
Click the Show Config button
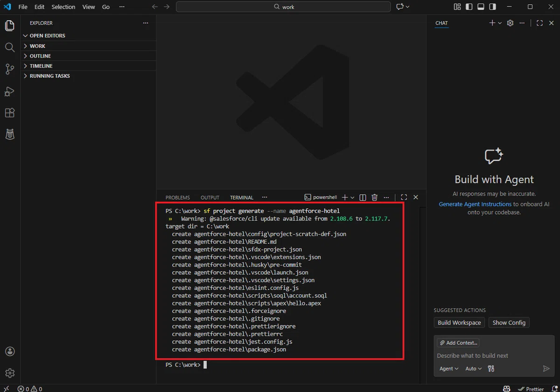click(x=509, y=322)
